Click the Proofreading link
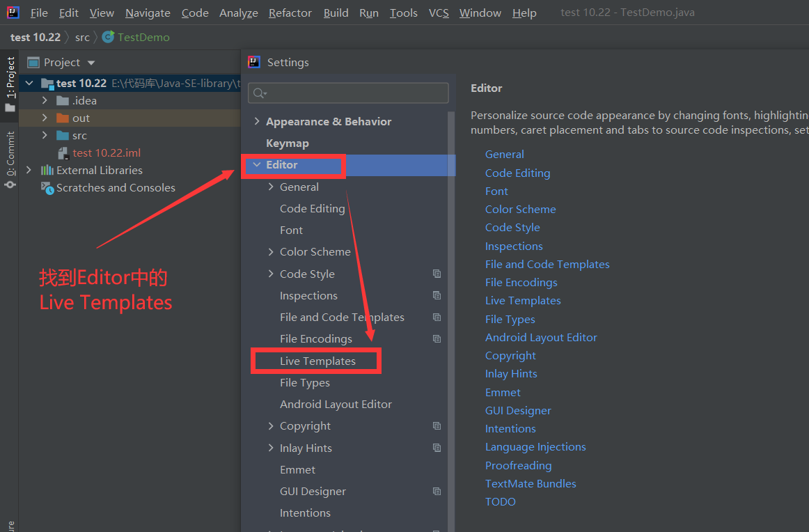Image resolution: width=809 pixels, height=532 pixels. click(518, 465)
